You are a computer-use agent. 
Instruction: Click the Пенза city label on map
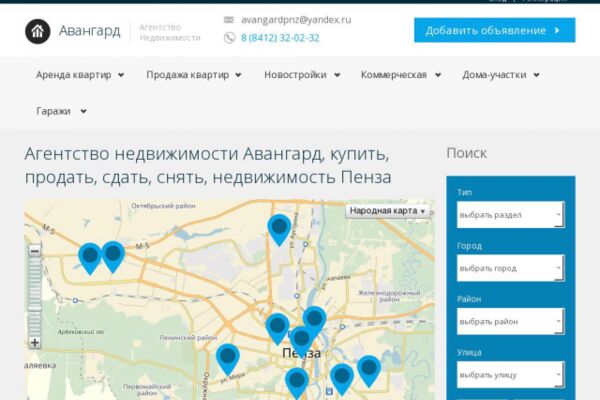click(x=302, y=353)
